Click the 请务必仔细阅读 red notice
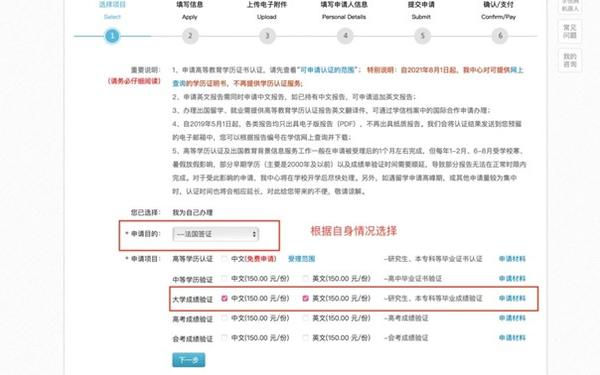 (134, 81)
